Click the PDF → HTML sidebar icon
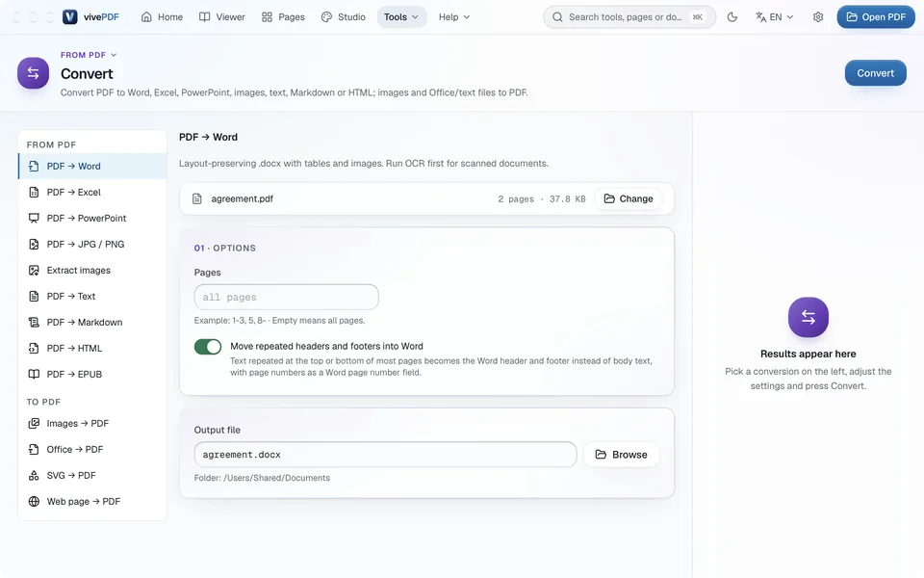The height and width of the screenshot is (578, 924). pos(35,348)
